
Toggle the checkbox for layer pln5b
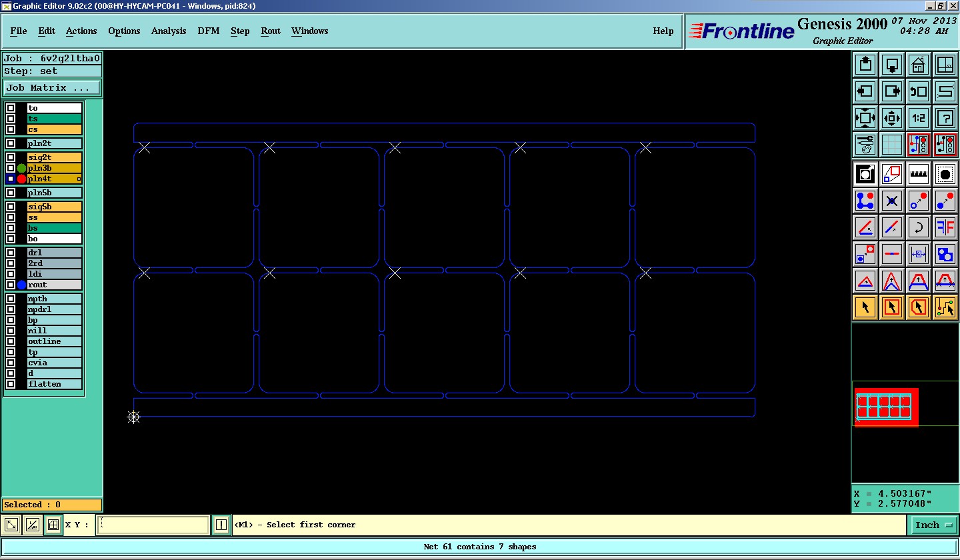click(x=11, y=193)
